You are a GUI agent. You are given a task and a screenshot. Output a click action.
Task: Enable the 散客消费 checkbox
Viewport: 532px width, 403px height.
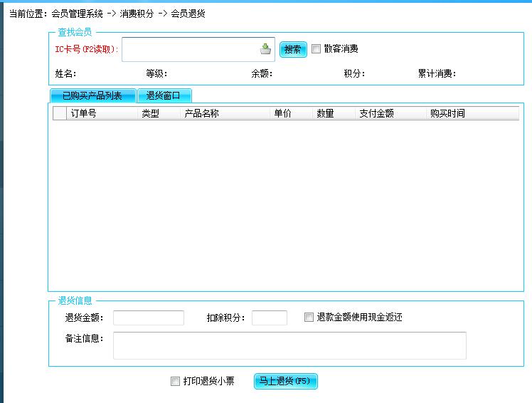tap(316, 49)
